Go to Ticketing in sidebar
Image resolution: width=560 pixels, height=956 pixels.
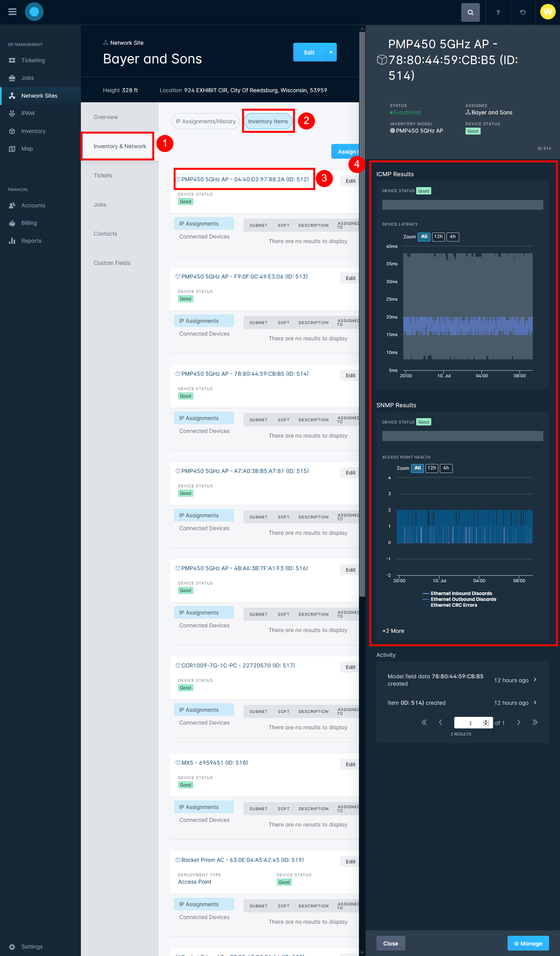pyautogui.click(x=33, y=60)
